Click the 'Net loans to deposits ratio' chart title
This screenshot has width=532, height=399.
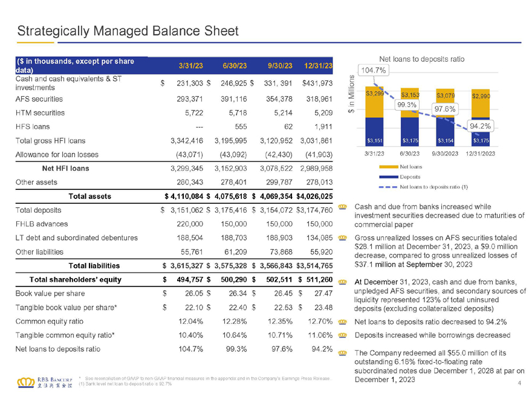422,59
